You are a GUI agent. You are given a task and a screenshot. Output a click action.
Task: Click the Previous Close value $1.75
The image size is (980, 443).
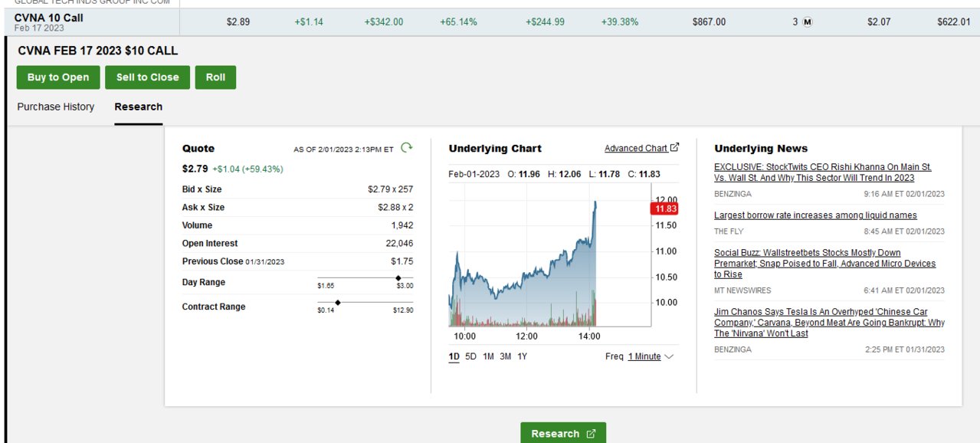[x=402, y=261]
